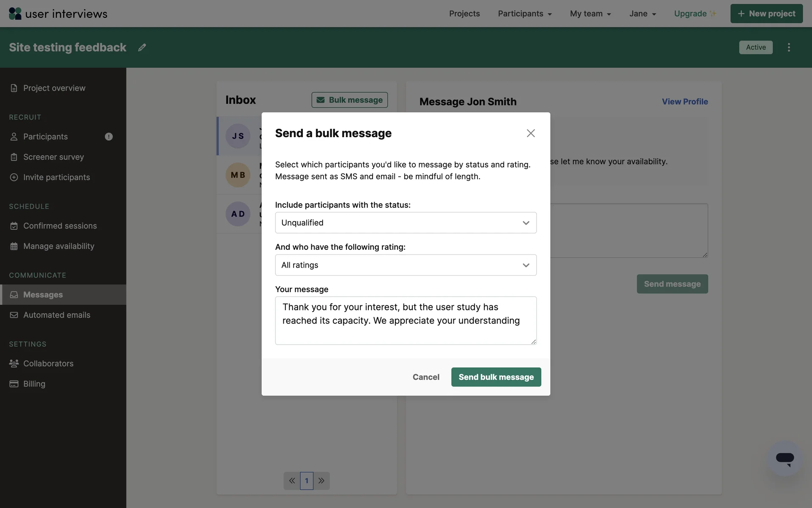Go to previous inbox page arrow
The image size is (812, 508).
tap(292, 480)
